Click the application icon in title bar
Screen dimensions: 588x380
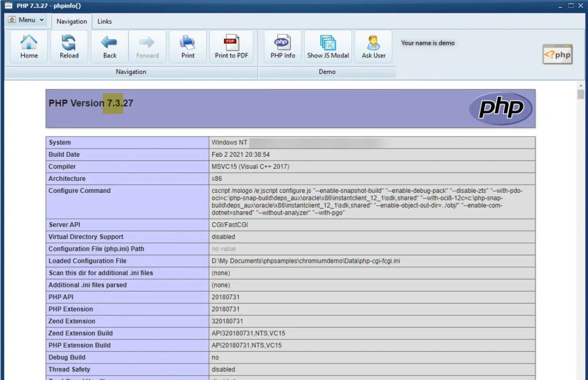pos(7,6)
